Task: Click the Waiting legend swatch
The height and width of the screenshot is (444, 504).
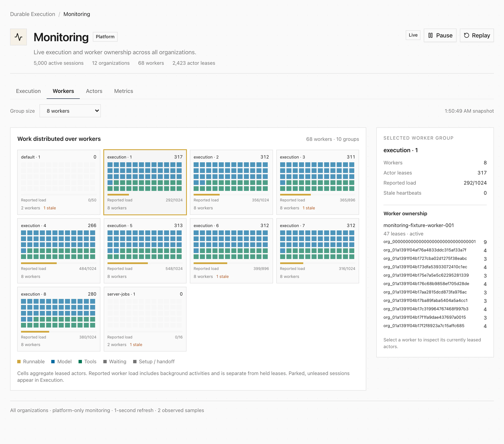Action: click(105, 362)
